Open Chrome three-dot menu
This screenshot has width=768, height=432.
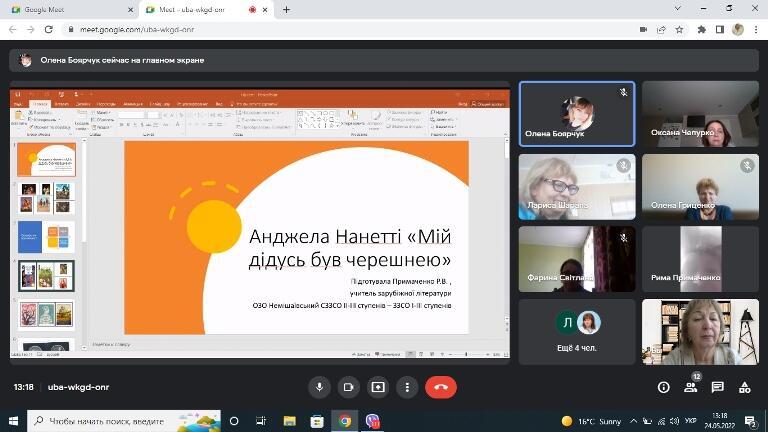[x=756, y=30]
